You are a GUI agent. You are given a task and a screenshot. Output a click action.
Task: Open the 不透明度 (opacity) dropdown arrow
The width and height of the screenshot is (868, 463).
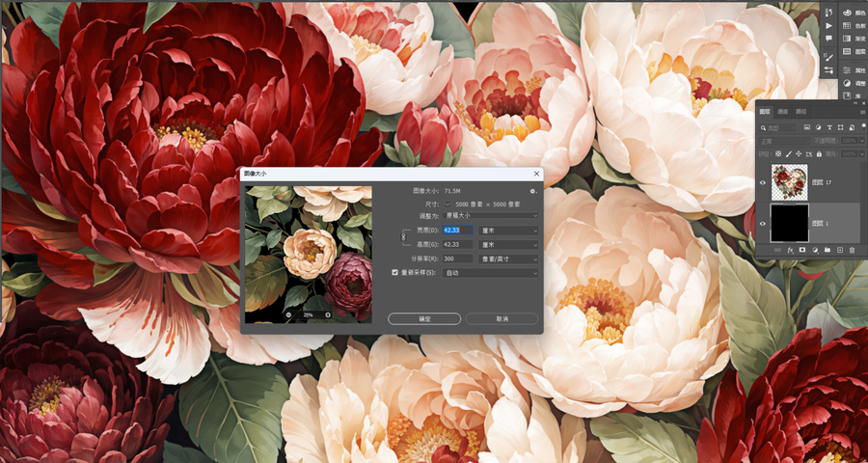862,141
